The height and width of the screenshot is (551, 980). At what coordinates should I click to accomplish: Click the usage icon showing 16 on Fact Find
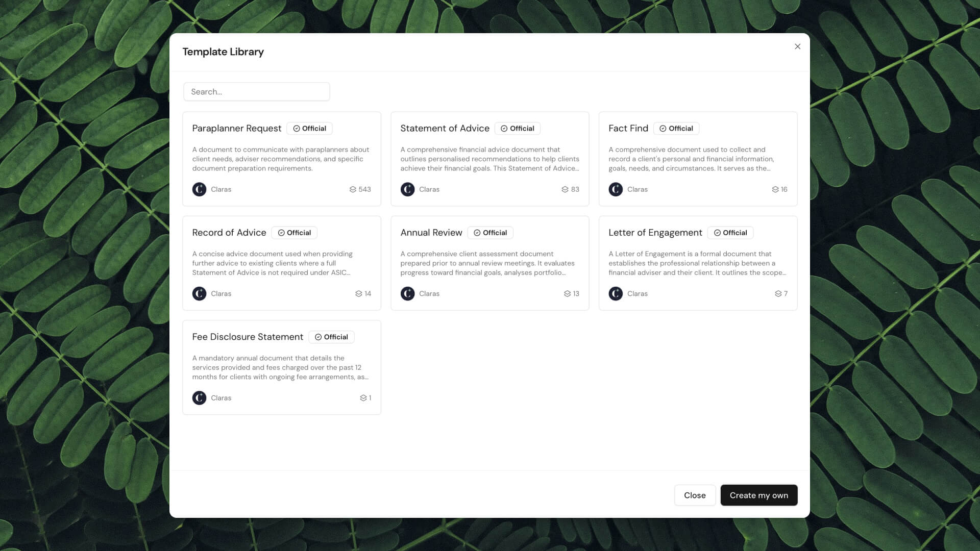tap(775, 189)
